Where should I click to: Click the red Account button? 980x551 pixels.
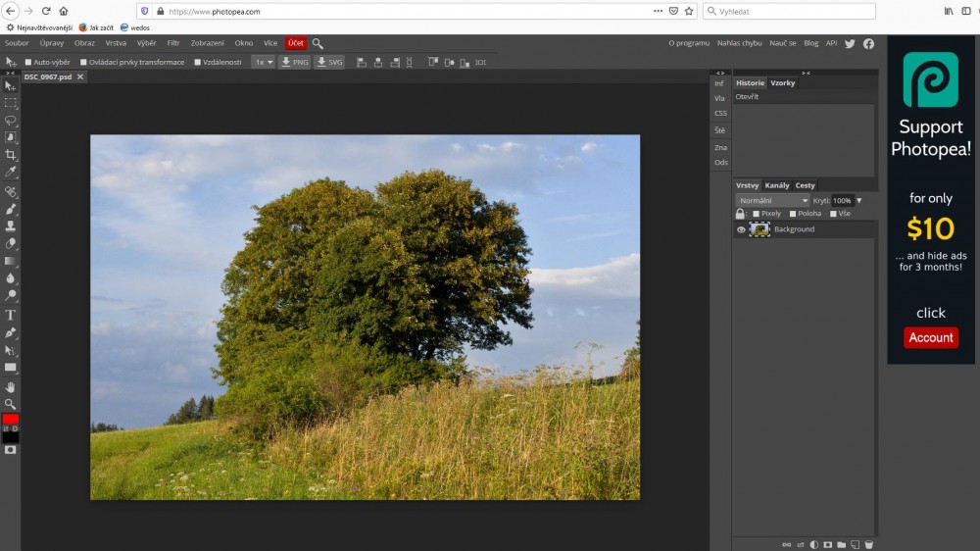931,337
